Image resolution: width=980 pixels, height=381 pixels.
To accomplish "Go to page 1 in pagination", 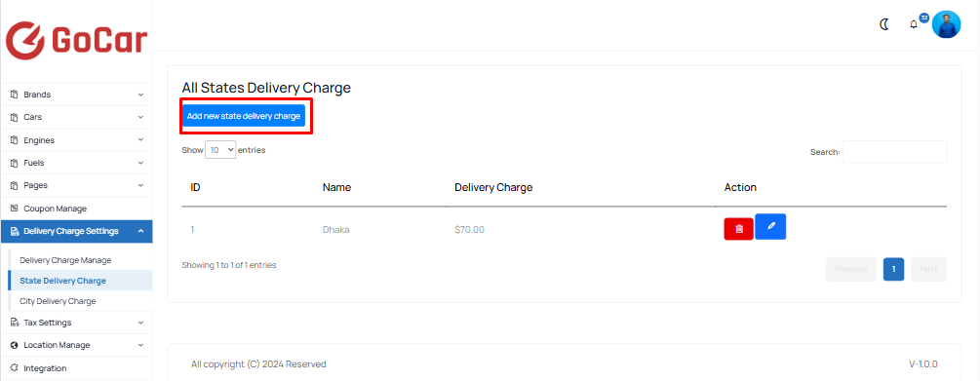I will (893, 269).
